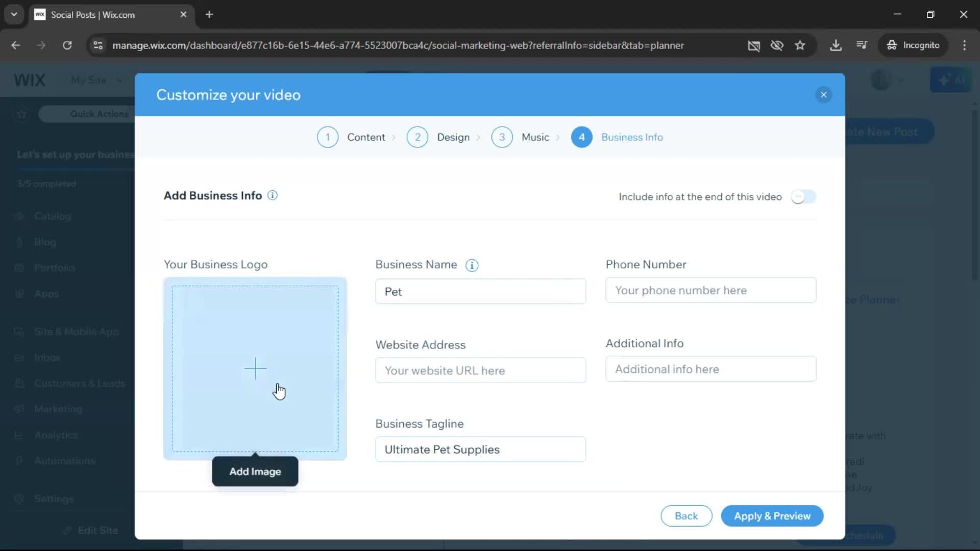
Task: Open Analytics in the sidebar
Action: pyautogui.click(x=56, y=435)
